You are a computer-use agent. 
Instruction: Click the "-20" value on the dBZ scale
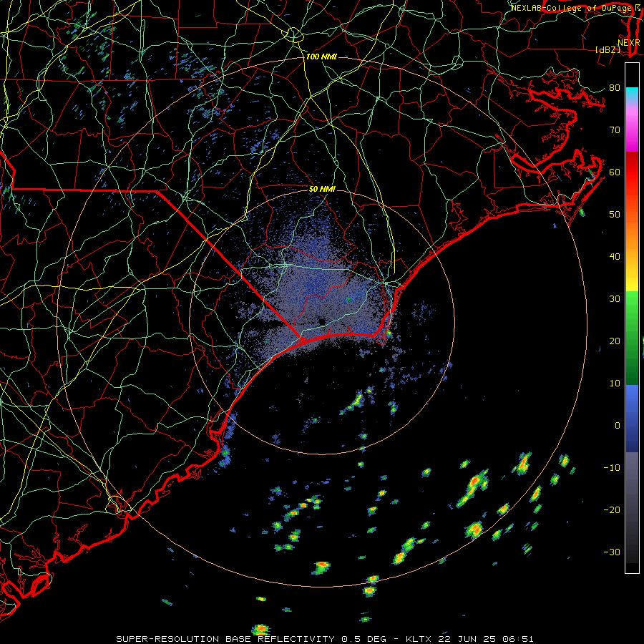click(x=612, y=510)
